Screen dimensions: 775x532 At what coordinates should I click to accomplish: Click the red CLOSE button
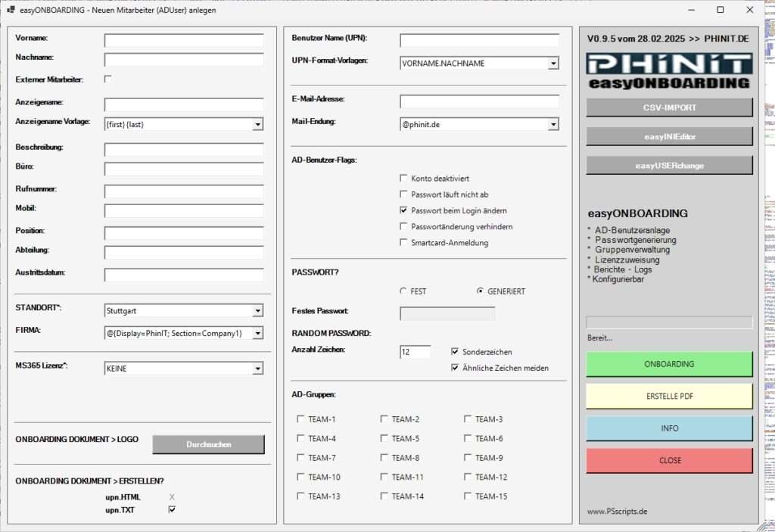[x=668, y=460]
